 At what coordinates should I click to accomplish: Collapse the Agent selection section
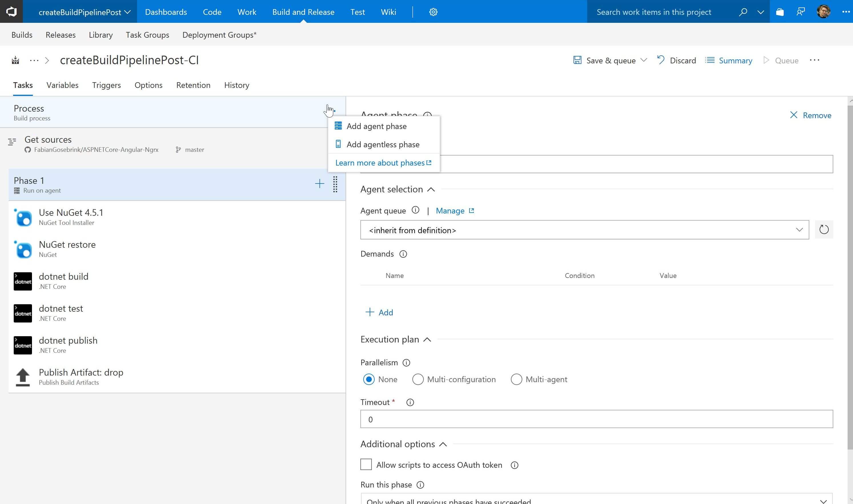pos(431,189)
